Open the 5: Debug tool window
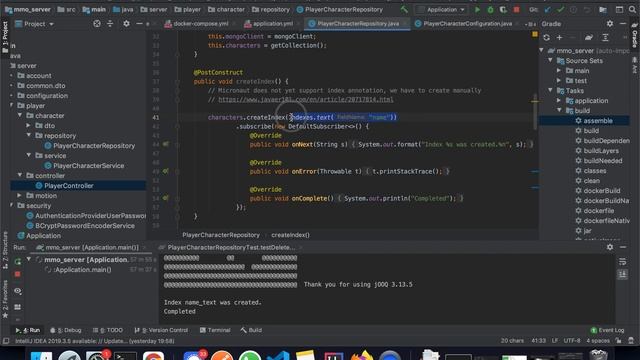640x360 pixels. point(66,330)
